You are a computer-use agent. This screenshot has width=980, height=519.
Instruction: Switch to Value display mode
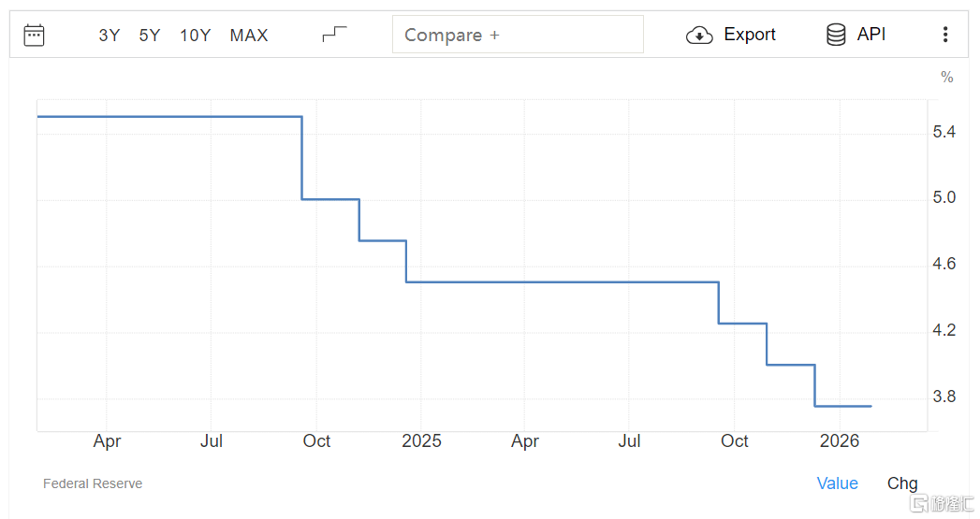click(837, 483)
